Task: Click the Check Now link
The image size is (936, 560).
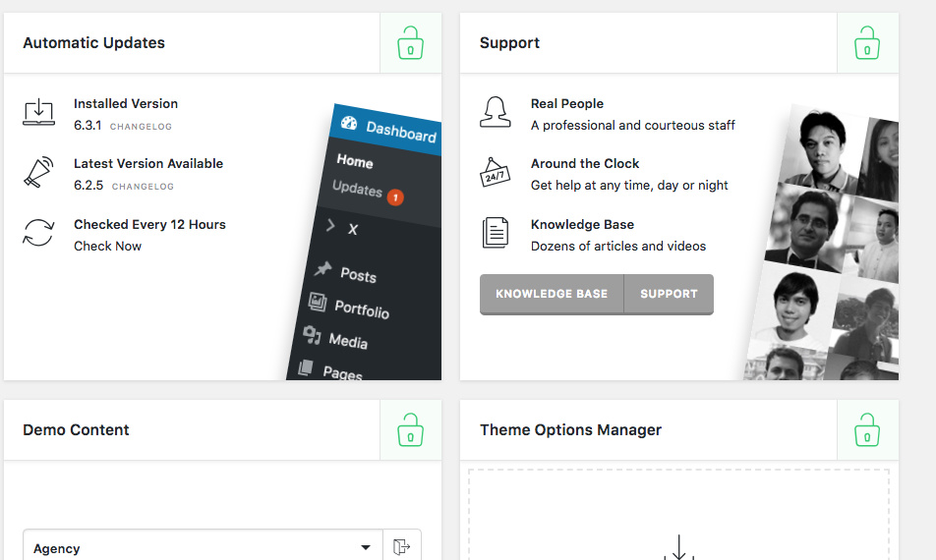Action: click(x=107, y=246)
